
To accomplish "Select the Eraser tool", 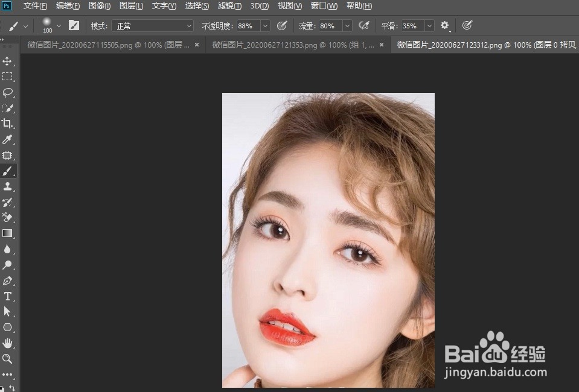I will [7, 218].
